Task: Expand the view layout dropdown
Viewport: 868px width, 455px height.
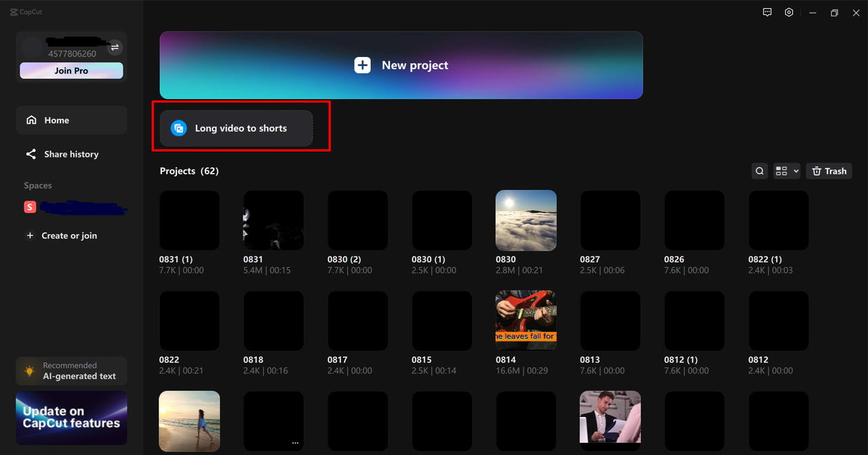Action: tap(787, 171)
